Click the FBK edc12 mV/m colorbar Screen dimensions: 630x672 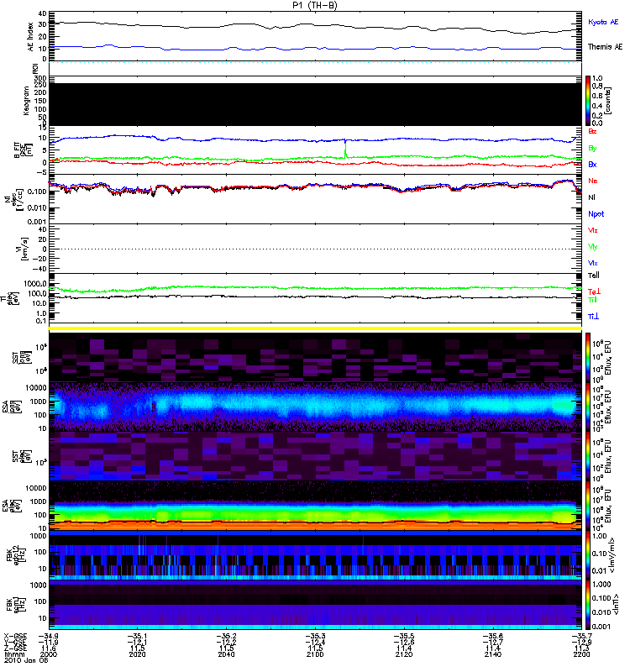[x=588, y=555]
